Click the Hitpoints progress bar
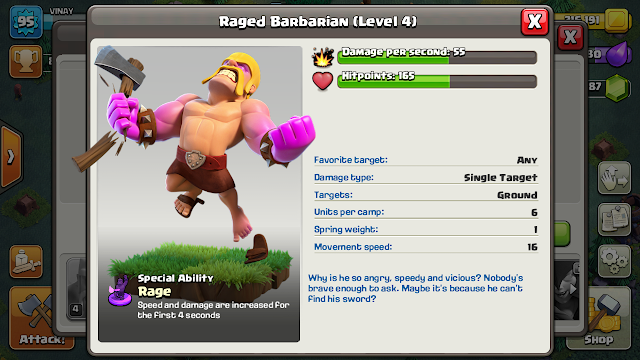The width and height of the screenshot is (640, 360). tap(437, 81)
